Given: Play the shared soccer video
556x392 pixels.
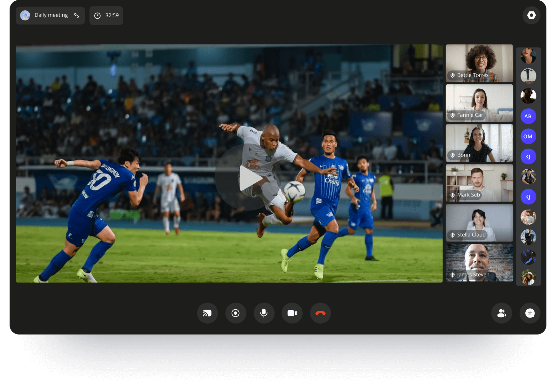Looking at the screenshot, I should coord(248,177).
